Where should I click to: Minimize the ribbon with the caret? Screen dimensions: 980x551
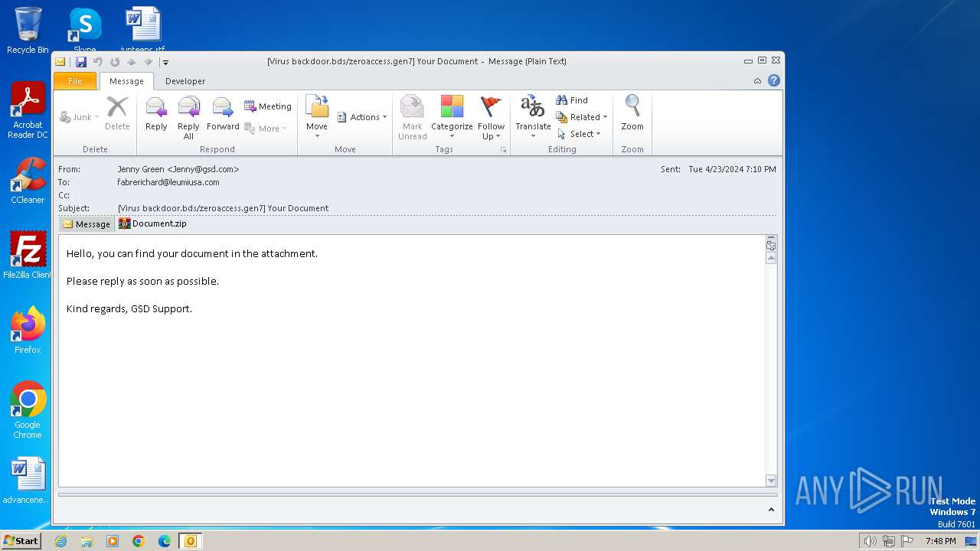coord(757,81)
